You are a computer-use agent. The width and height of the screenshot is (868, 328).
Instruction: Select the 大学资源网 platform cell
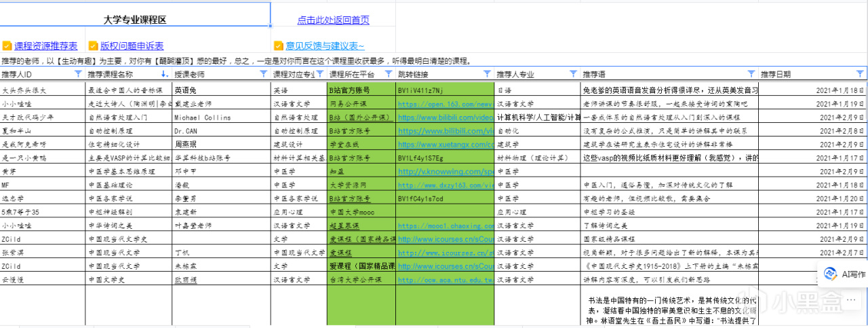coord(361,185)
